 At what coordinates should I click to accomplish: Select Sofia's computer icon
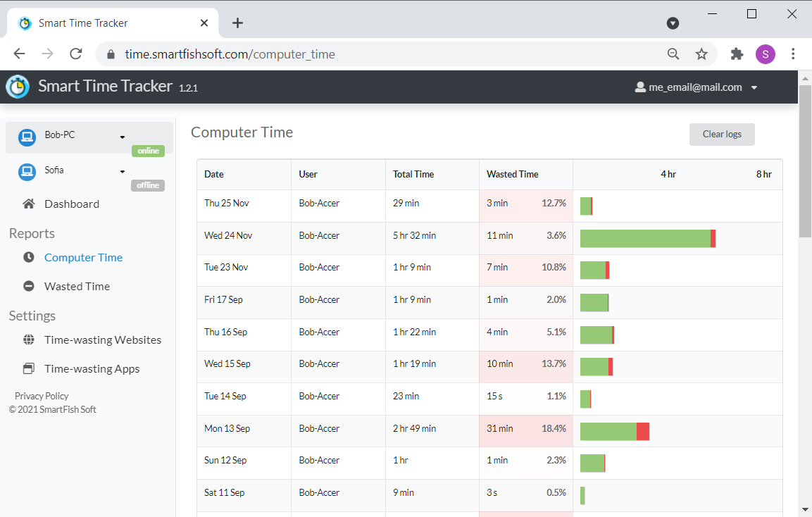(x=26, y=170)
